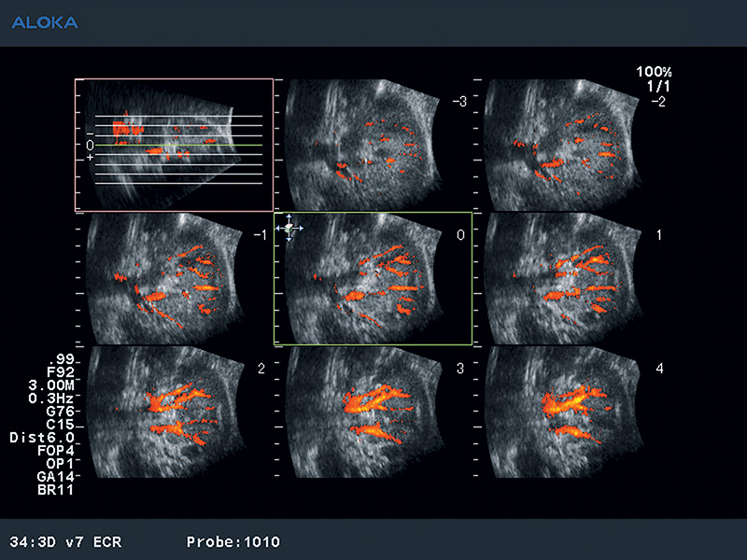Click the plus marker on the reference image
Image resolution: width=747 pixels, height=560 pixels.
(x=90, y=159)
